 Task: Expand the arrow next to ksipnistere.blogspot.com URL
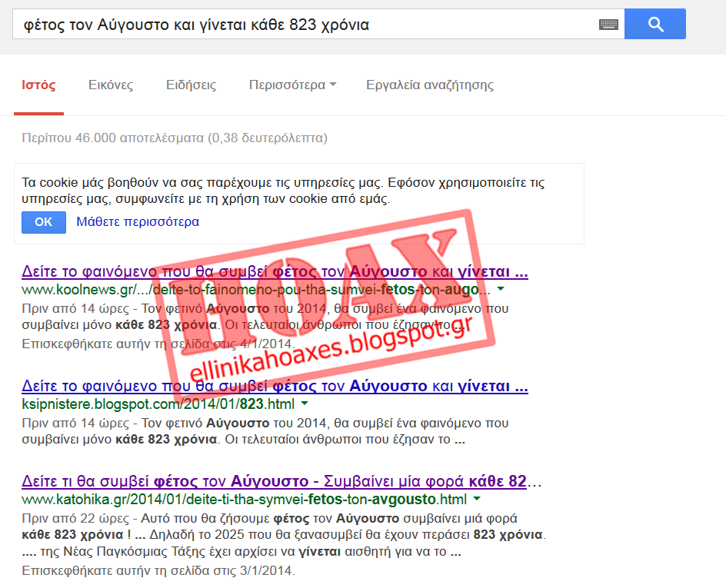click(x=305, y=404)
